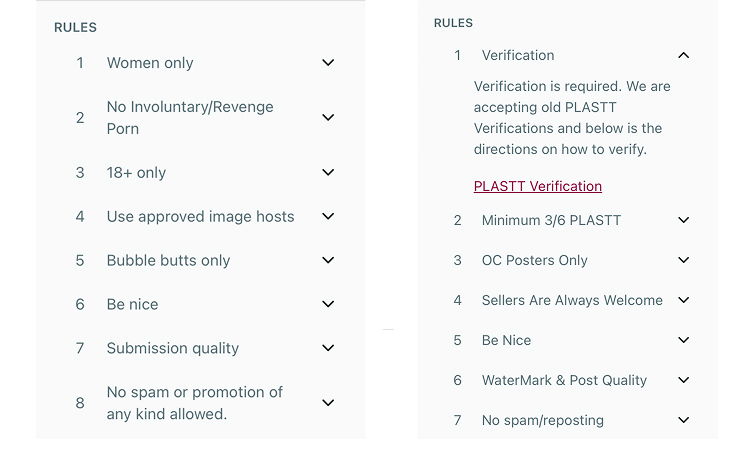Expand 'Use approved image hosts' chevron
The height and width of the screenshot is (454, 753).
328,217
